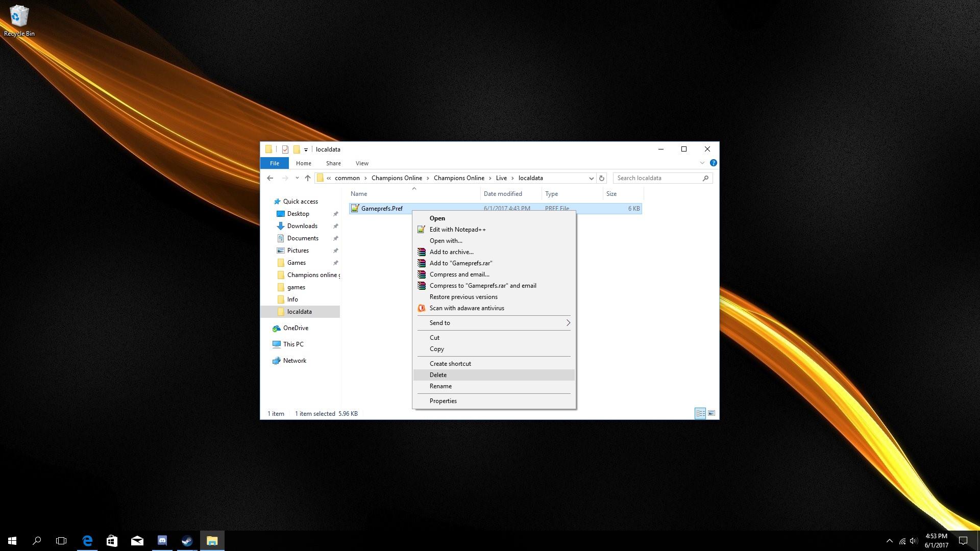980x551 pixels.
Task: Launch Microsoft Edge from taskbar
Action: (87, 541)
